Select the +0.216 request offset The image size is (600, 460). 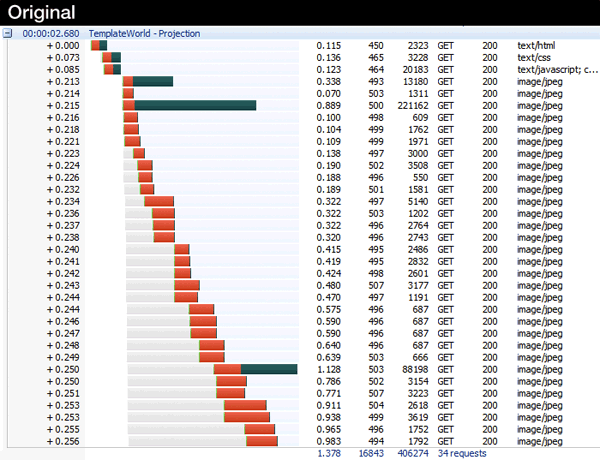tap(63, 117)
